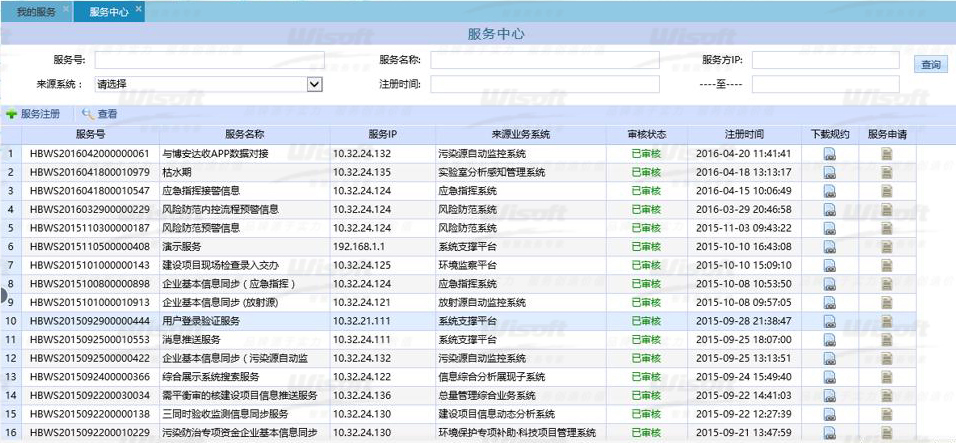The width and height of the screenshot is (956, 443).
Task: Open service application for 演示服务 row
Action: pos(886,246)
